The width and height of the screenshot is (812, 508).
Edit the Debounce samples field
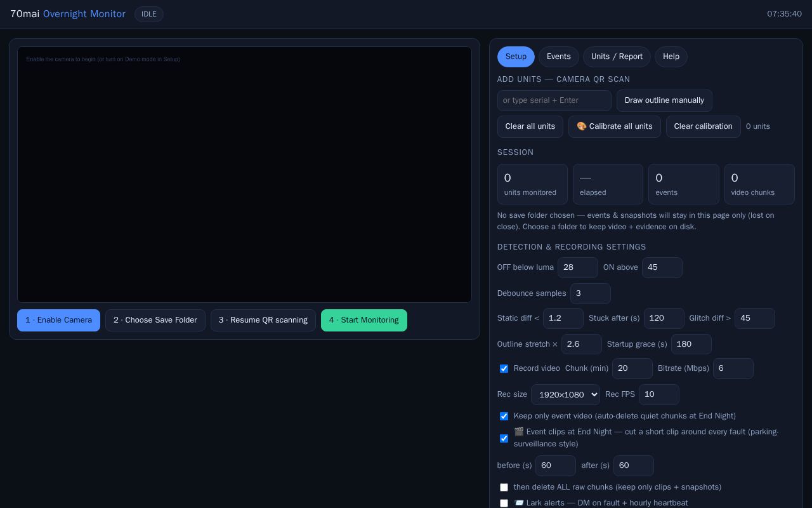point(591,293)
